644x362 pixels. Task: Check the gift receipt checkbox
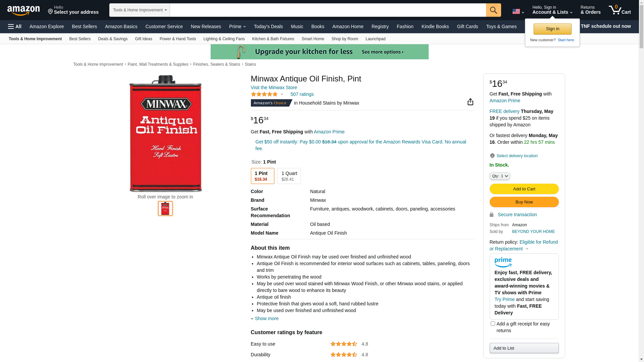point(493,324)
